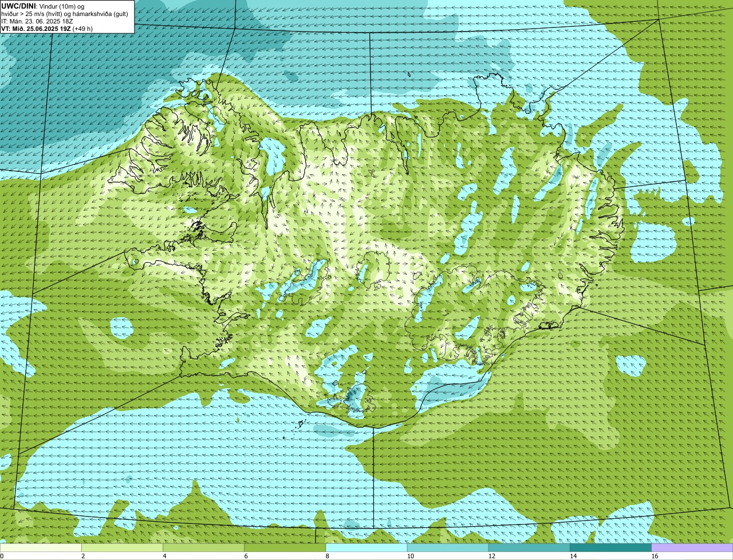
Task: Click the 14–16 m/s dark teal legend swatch
Action: [610, 547]
